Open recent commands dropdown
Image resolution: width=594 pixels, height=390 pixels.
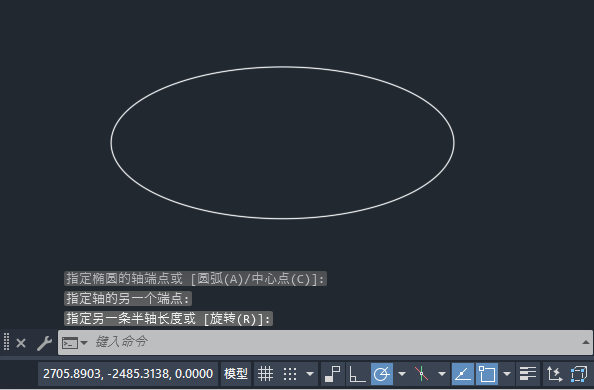[84, 343]
